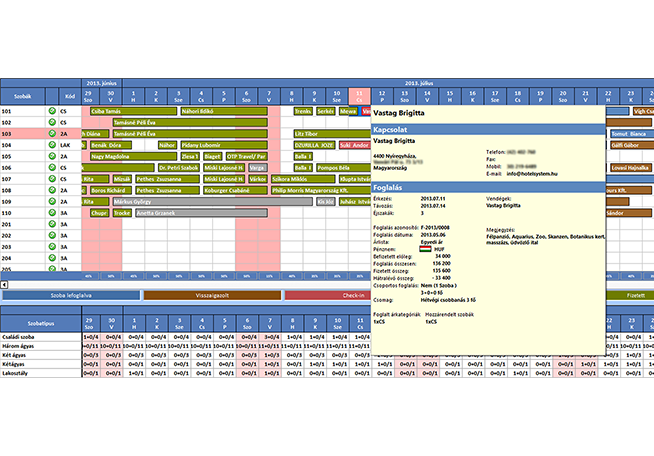Click the green status icon for room 108
This screenshot has height=456, width=654.
[x=51, y=190]
